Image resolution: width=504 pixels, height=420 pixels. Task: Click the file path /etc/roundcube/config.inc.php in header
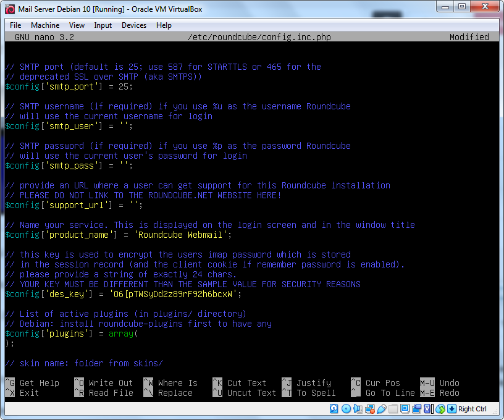pyautogui.click(x=259, y=37)
